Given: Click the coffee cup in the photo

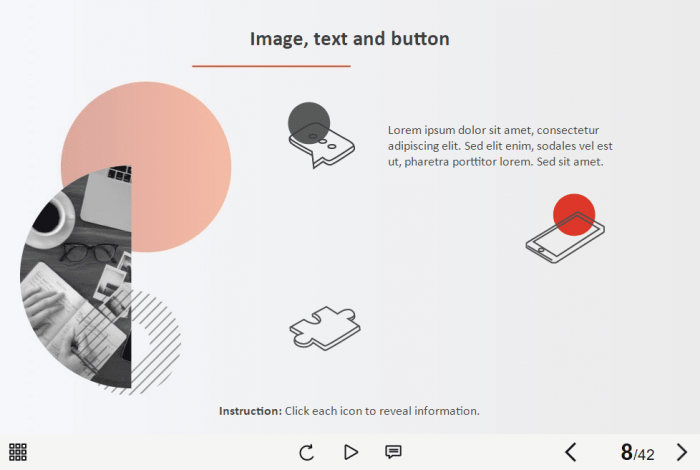Looking at the screenshot, I should (48, 218).
